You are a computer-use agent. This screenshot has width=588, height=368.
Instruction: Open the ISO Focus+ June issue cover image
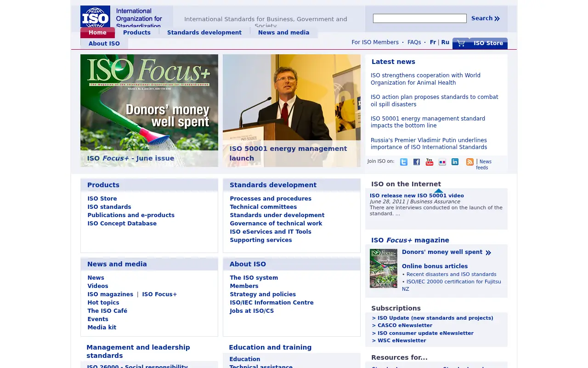click(149, 110)
